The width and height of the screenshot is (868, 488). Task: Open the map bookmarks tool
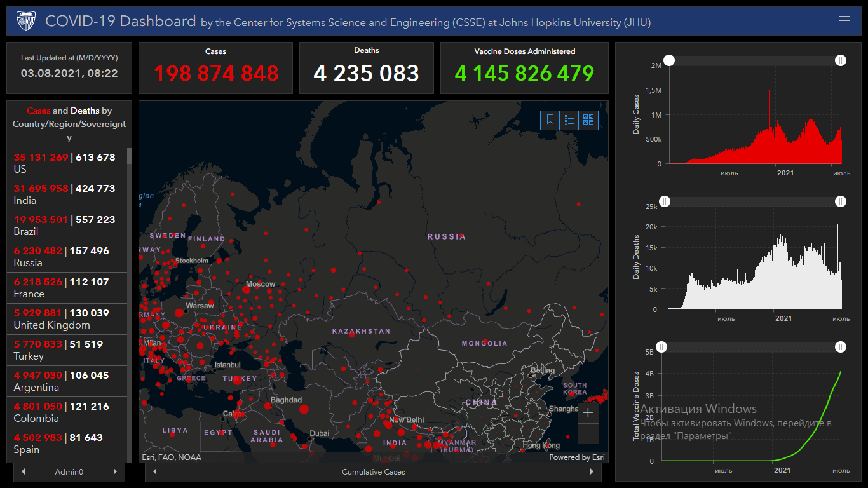pos(550,119)
